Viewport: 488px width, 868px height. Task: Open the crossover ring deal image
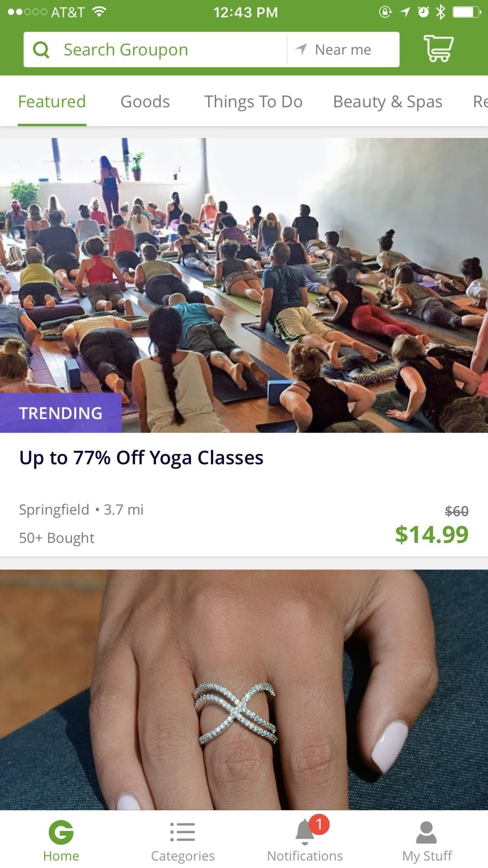click(244, 690)
